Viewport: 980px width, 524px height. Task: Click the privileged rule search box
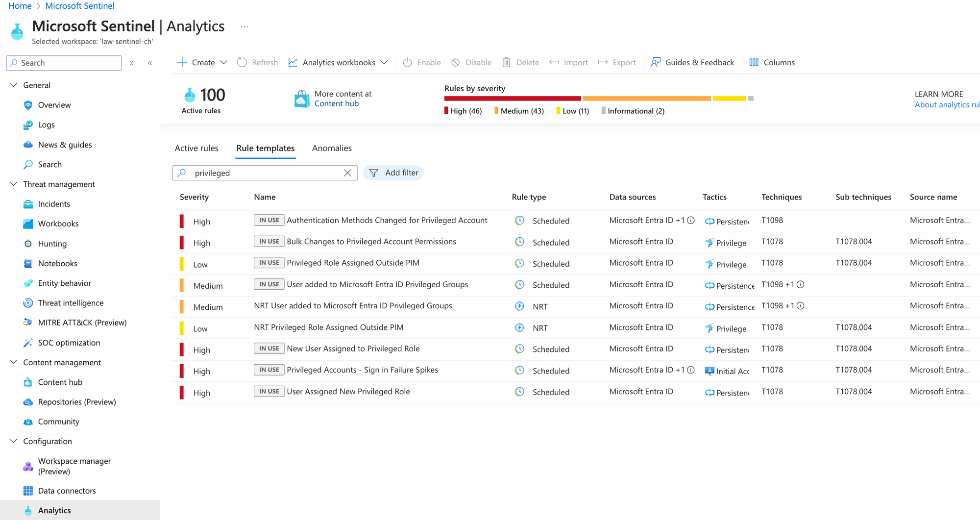(x=265, y=173)
